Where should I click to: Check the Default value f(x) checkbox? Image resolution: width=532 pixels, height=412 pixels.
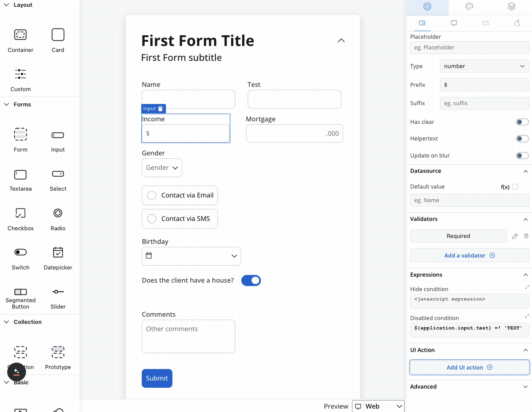pos(515,186)
